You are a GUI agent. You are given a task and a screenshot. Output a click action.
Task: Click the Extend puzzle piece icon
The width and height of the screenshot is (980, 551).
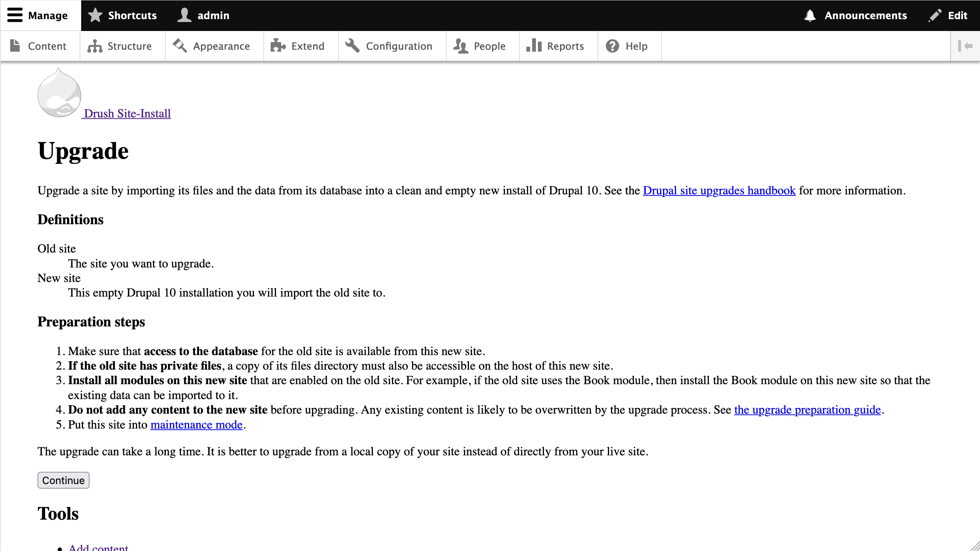coord(278,46)
